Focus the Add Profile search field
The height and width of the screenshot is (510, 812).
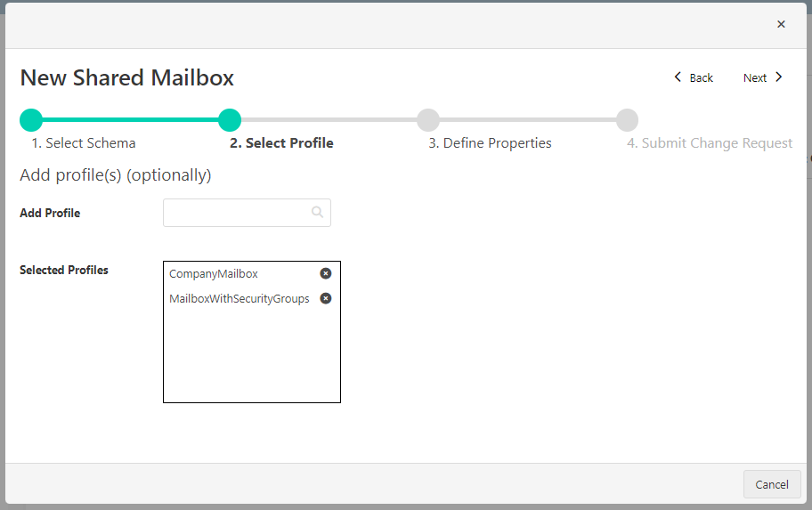point(238,213)
